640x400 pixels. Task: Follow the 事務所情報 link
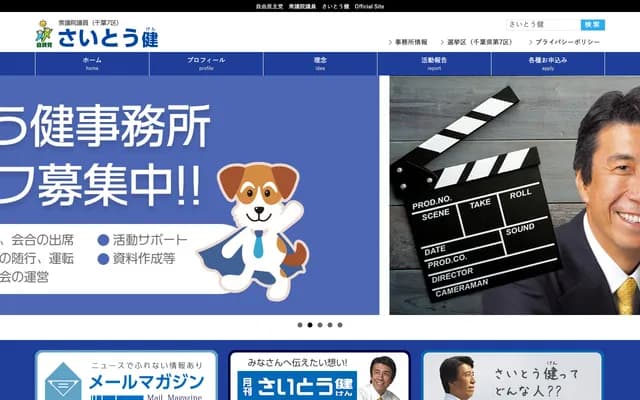(410, 42)
